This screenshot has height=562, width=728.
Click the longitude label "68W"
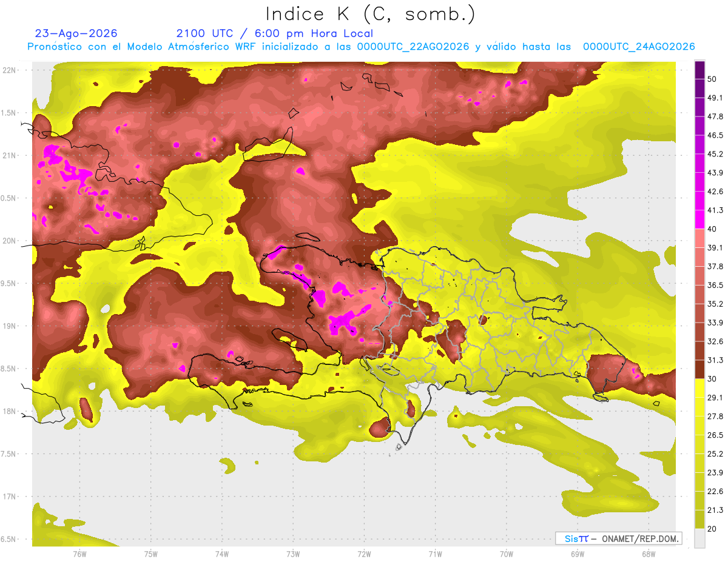(648, 554)
